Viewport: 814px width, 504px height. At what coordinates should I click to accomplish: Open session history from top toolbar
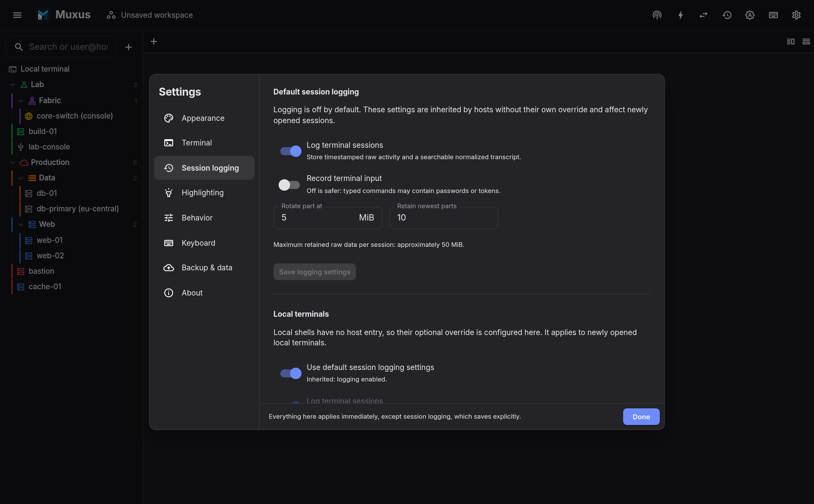(727, 15)
